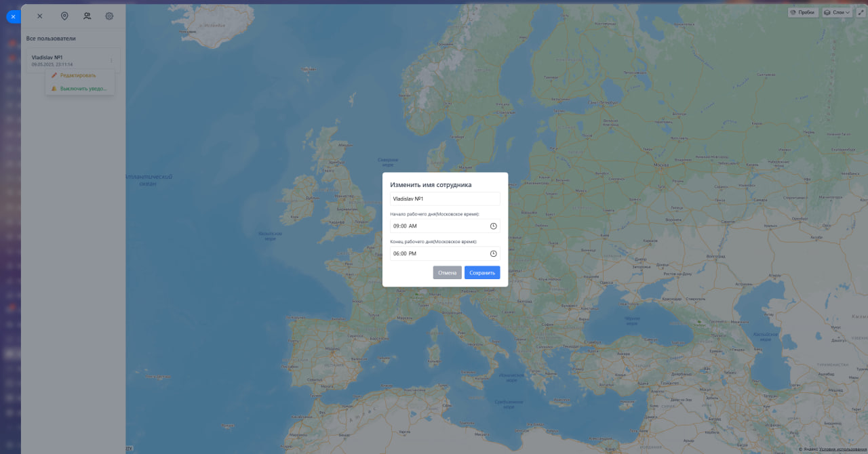Click the blue round close button at far left
Image resolution: width=868 pixels, height=454 pixels.
[12, 16]
